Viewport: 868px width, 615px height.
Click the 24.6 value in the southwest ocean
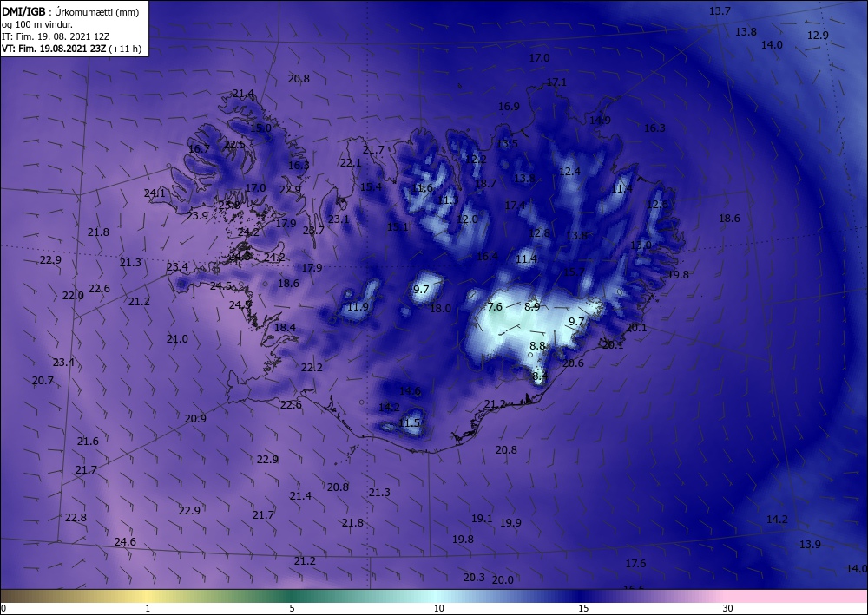(125, 542)
